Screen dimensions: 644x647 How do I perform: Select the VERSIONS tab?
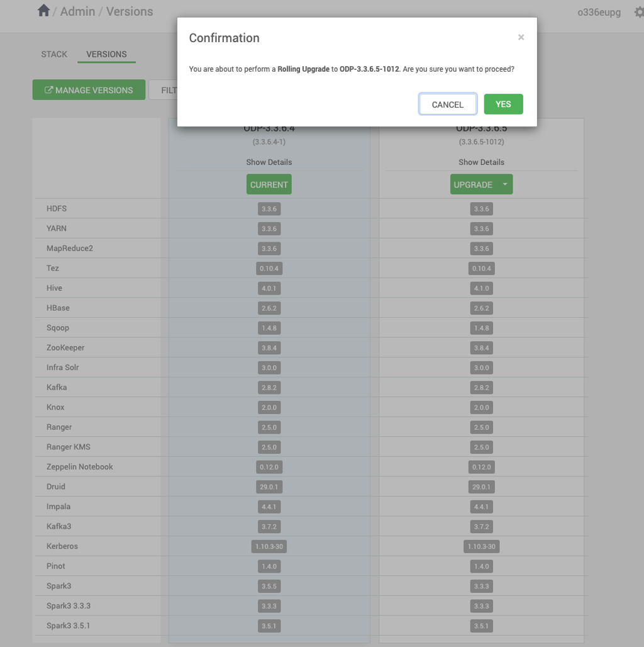106,54
